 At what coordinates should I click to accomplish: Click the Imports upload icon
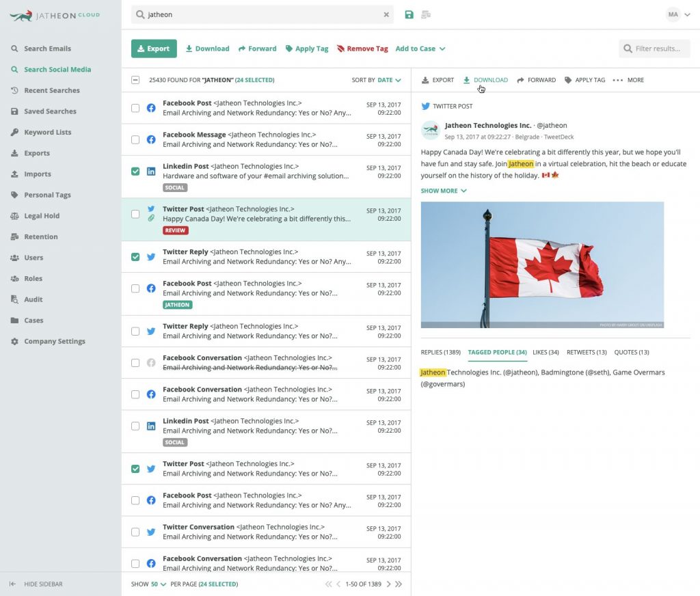click(x=15, y=174)
